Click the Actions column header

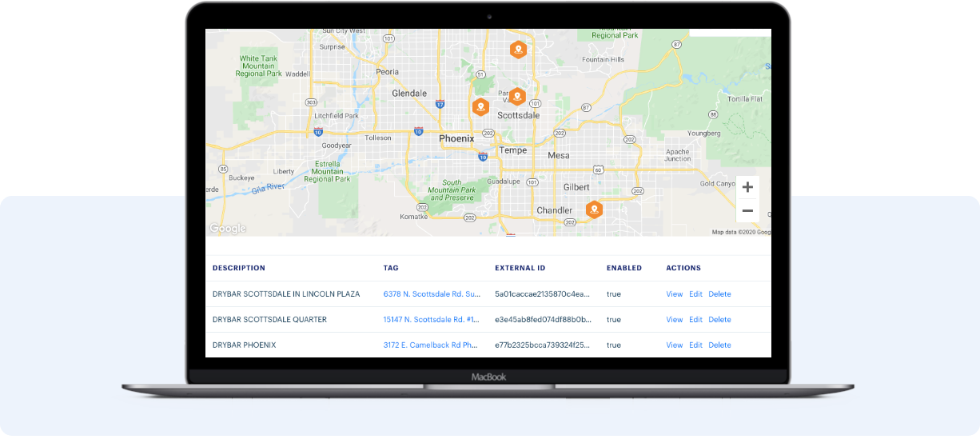[x=683, y=268]
